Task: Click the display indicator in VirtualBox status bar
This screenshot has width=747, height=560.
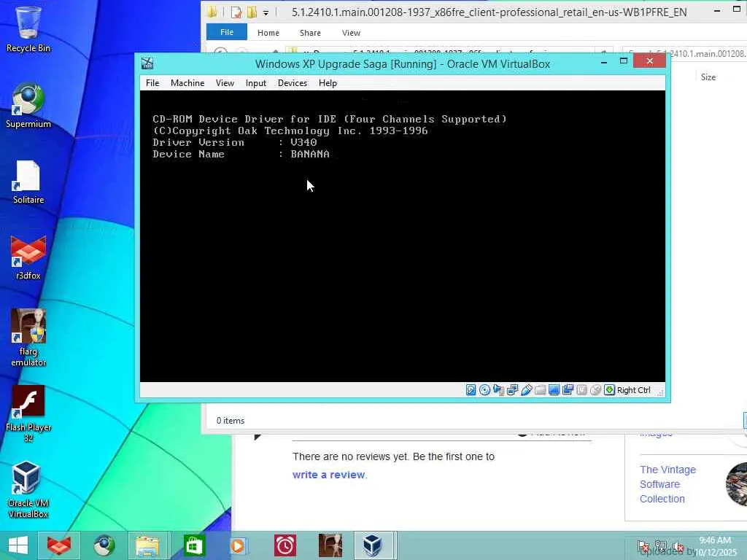Action: coord(554,390)
